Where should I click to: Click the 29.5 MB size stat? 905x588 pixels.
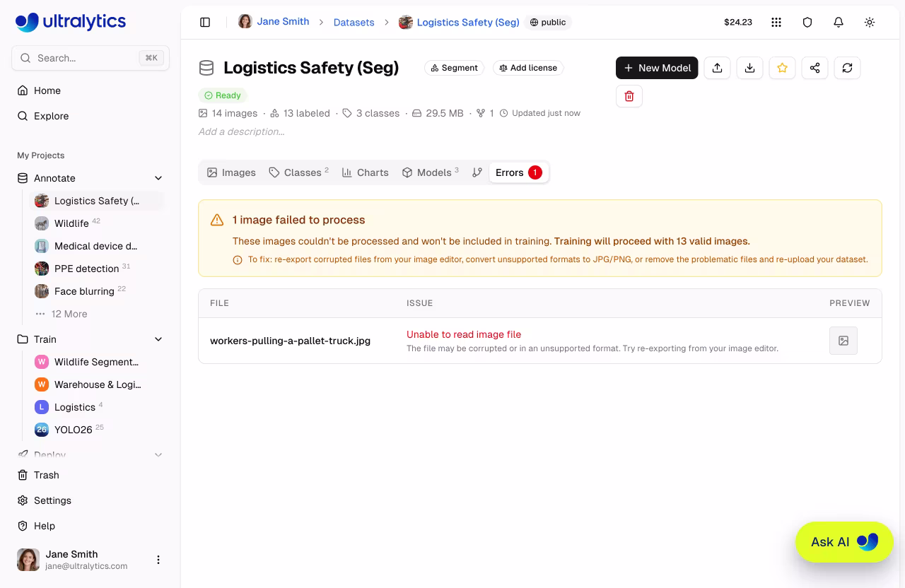tap(438, 113)
